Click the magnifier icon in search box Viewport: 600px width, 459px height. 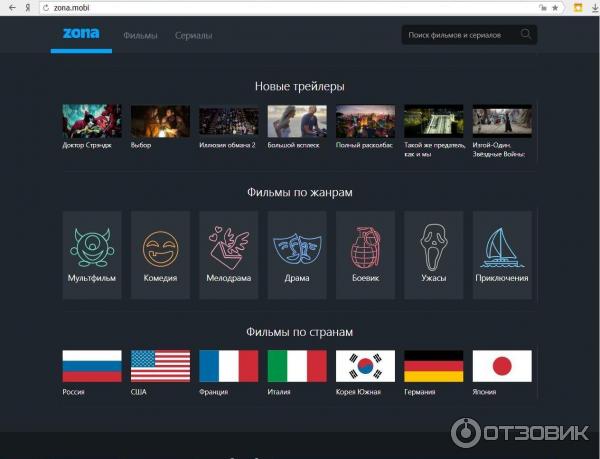pyautogui.click(x=526, y=35)
